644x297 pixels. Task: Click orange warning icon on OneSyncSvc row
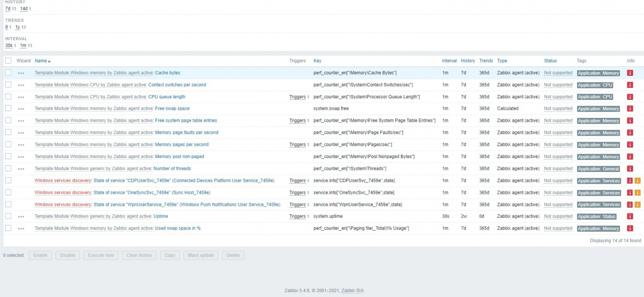click(x=637, y=192)
